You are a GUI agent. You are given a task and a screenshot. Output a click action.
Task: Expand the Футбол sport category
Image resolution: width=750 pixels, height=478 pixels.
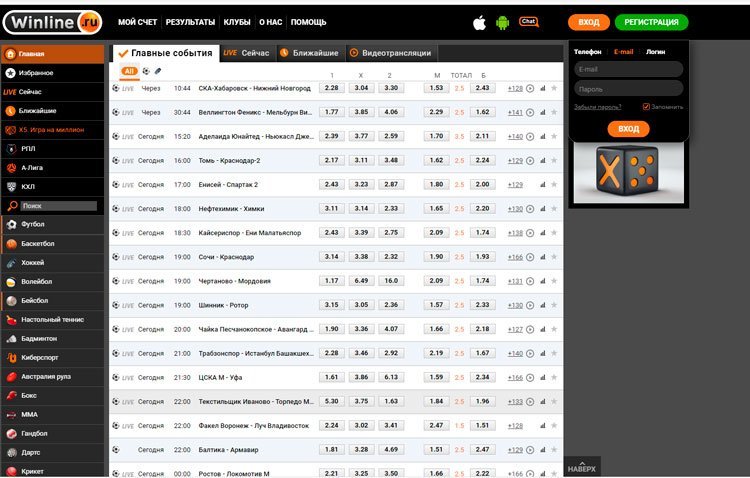tap(32, 224)
